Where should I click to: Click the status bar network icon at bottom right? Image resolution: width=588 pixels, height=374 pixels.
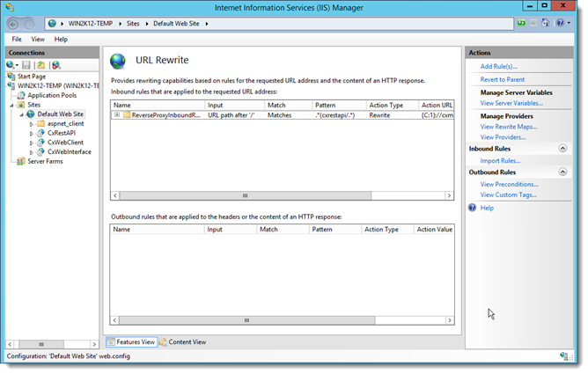(563, 356)
